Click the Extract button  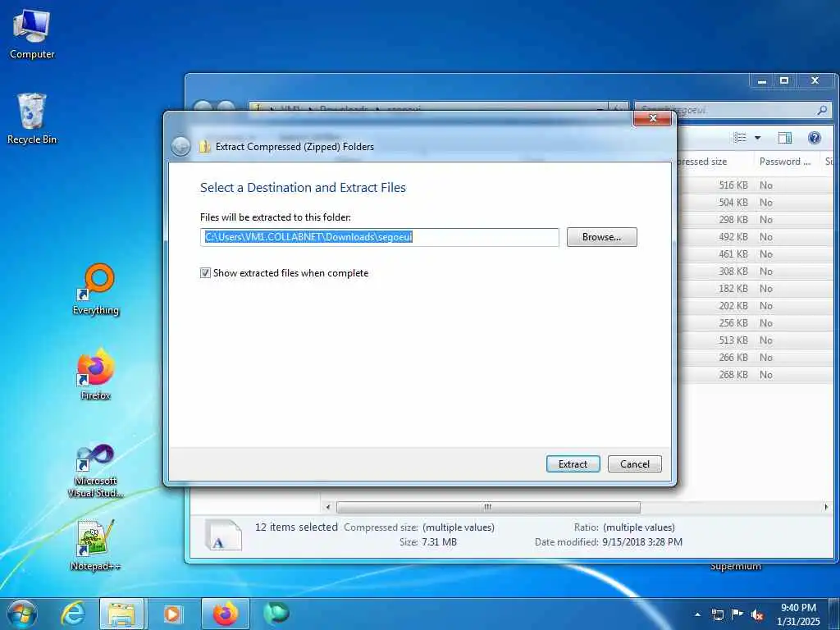click(x=573, y=464)
